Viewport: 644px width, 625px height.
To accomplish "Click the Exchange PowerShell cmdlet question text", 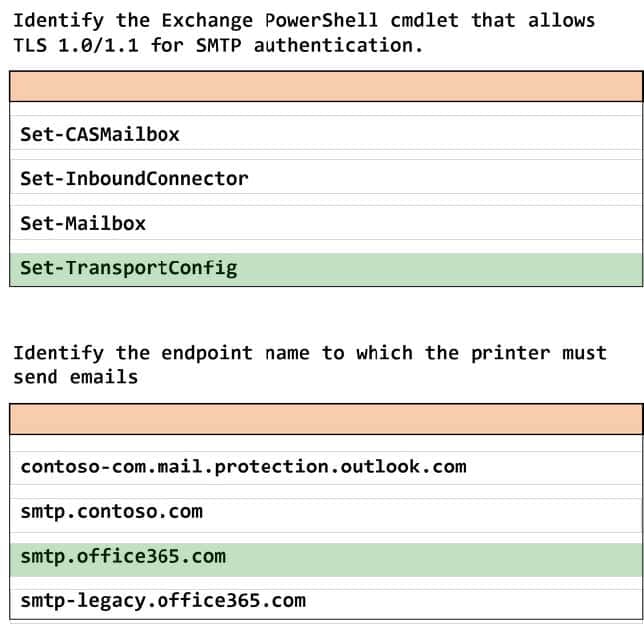I will pyautogui.click(x=304, y=33).
